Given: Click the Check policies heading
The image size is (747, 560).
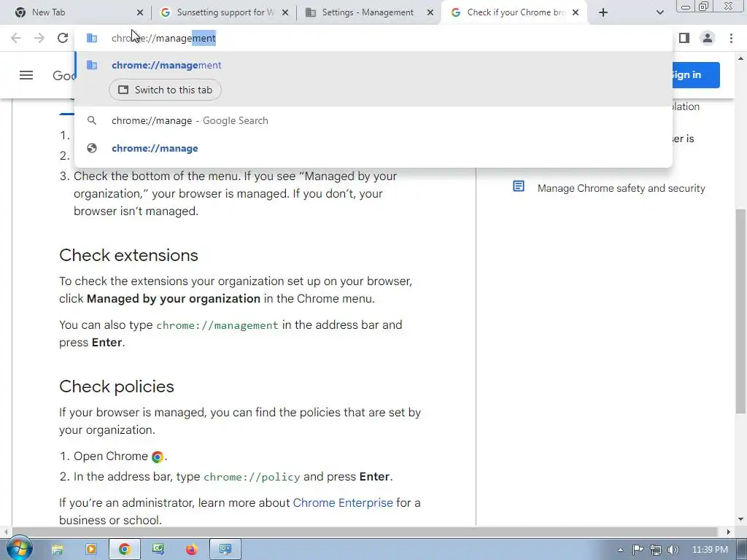Looking at the screenshot, I should [117, 386].
